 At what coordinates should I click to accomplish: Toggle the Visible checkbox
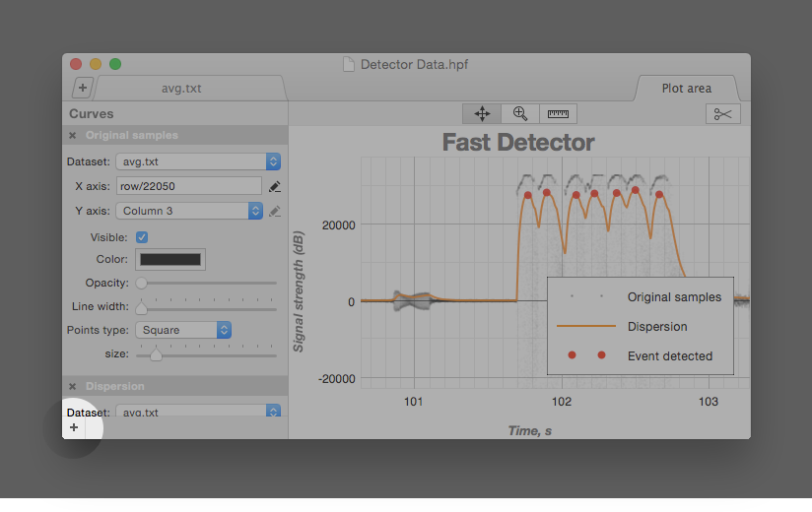142,237
